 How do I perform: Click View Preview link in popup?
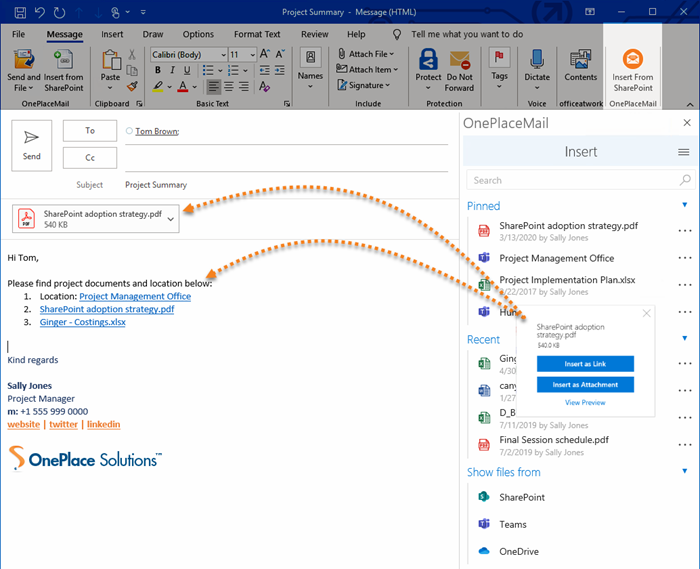[585, 403]
